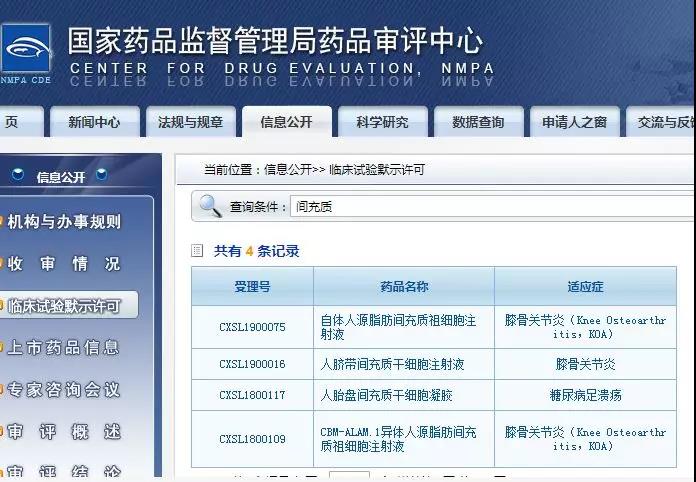
Task: Select sidebar item 临床试验默示许可
Action: pyautogui.click(x=64, y=306)
